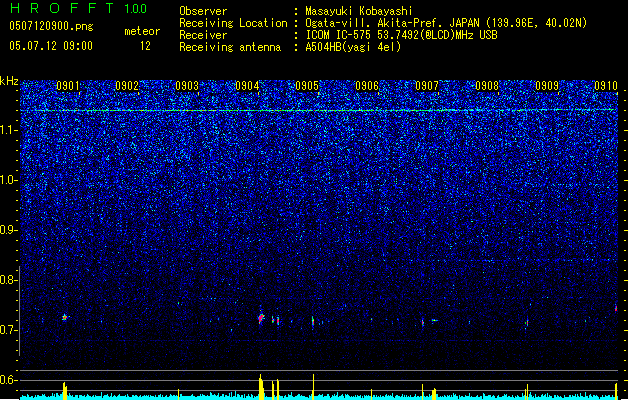The width and height of the screenshot is (629, 400).
Task: Click the 1.0 frequency axis label
Action: [x=9, y=180]
